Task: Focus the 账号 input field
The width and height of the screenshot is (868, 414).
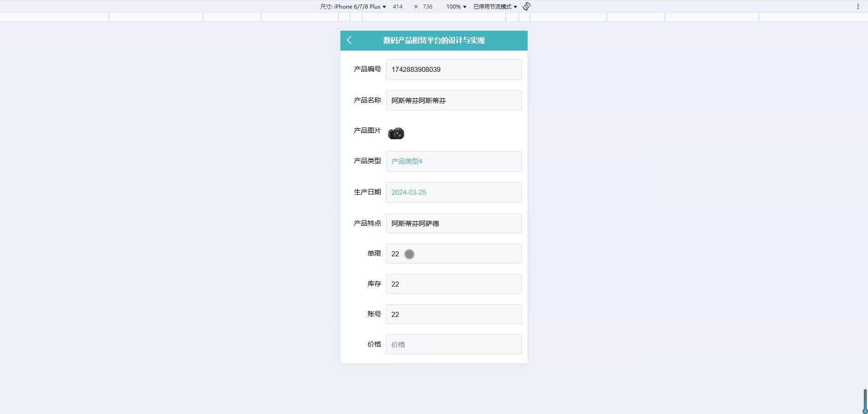Action: (453, 314)
